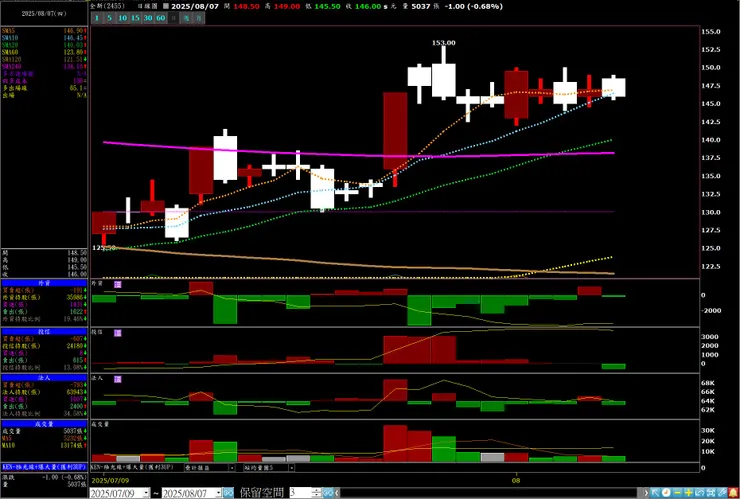Image resolution: width=740 pixels, height=499 pixels.
Task: Select the 60-minute timeframe button
Action: (x=161, y=18)
